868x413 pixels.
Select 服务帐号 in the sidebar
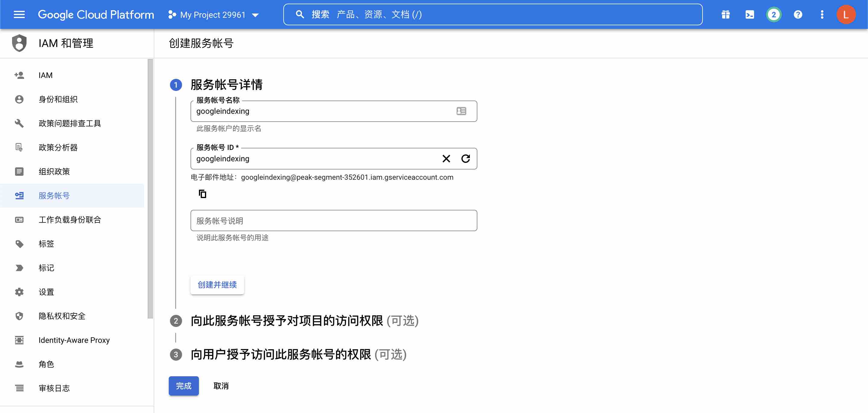tap(54, 196)
